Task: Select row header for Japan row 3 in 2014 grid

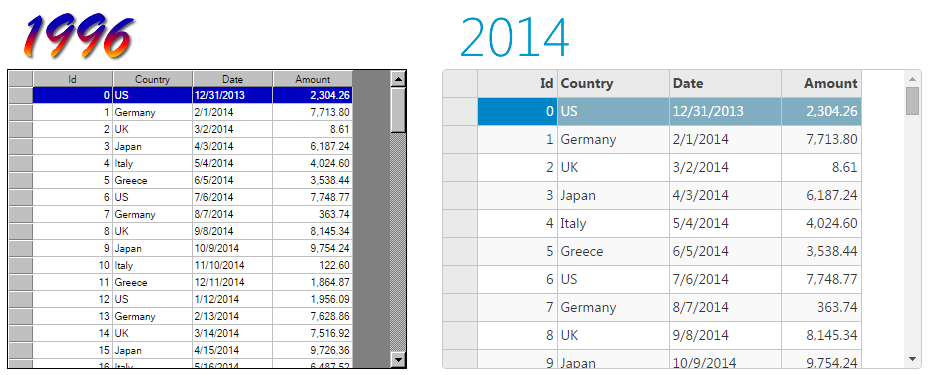Action: coord(460,195)
